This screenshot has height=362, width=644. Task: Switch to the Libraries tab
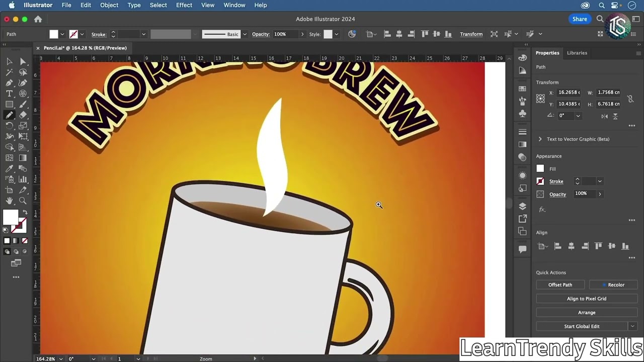pyautogui.click(x=577, y=53)
